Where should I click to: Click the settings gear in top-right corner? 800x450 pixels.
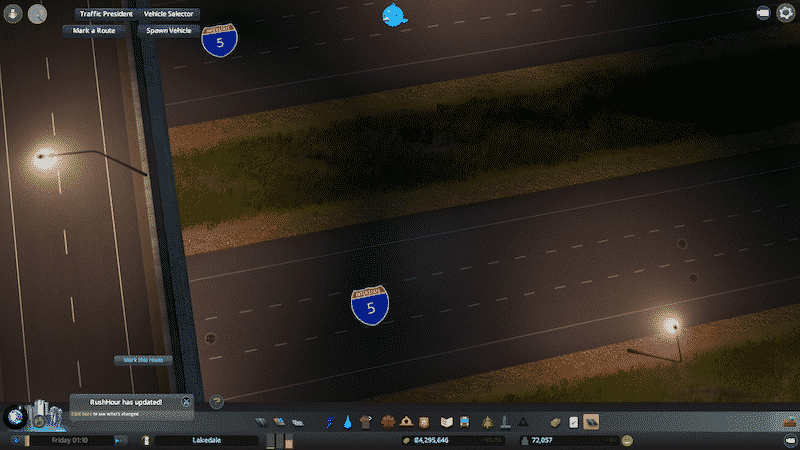tap(786, 13)
